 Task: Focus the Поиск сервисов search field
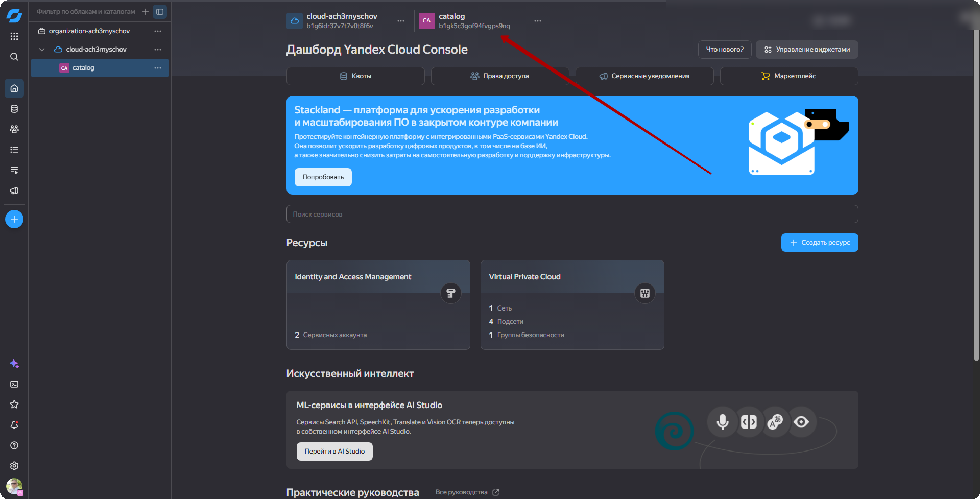click(572, 214)
